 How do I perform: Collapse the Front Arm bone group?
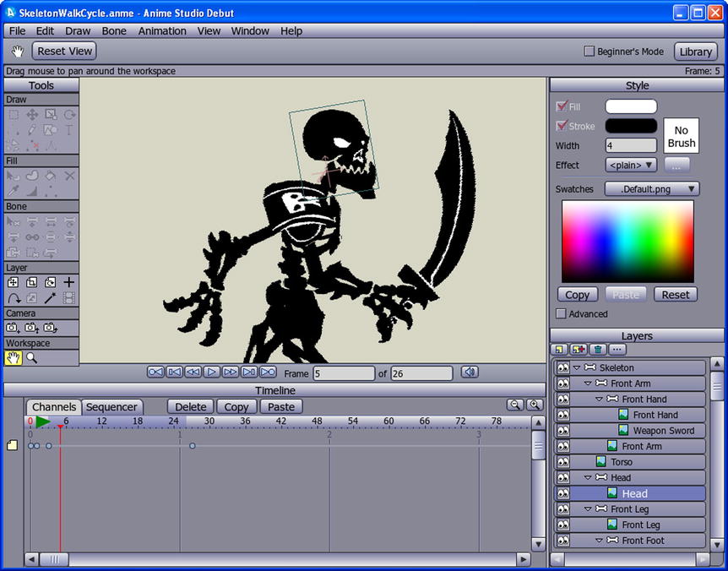tap(588, 383)
